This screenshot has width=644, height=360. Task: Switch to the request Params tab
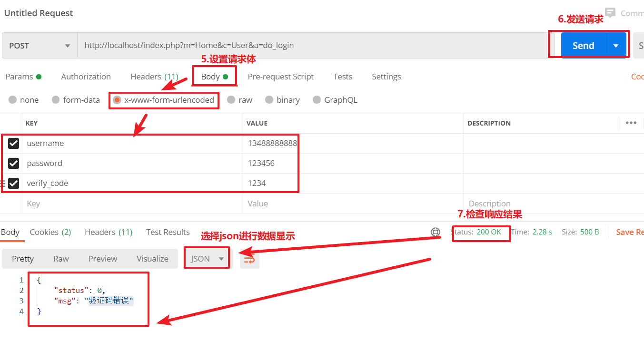[x=23, y=77]
